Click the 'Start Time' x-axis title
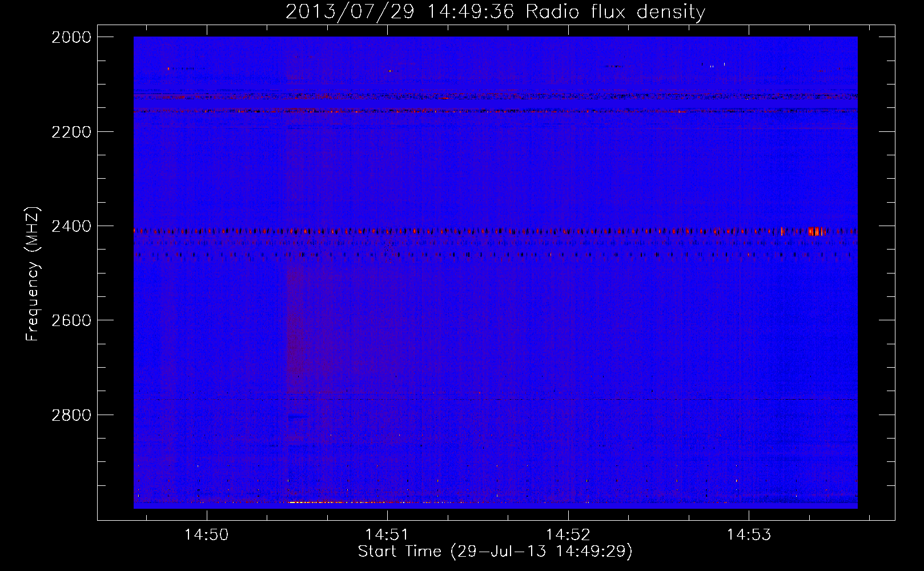The width and height of the screenshot is (924, 571). pos(400,551)
